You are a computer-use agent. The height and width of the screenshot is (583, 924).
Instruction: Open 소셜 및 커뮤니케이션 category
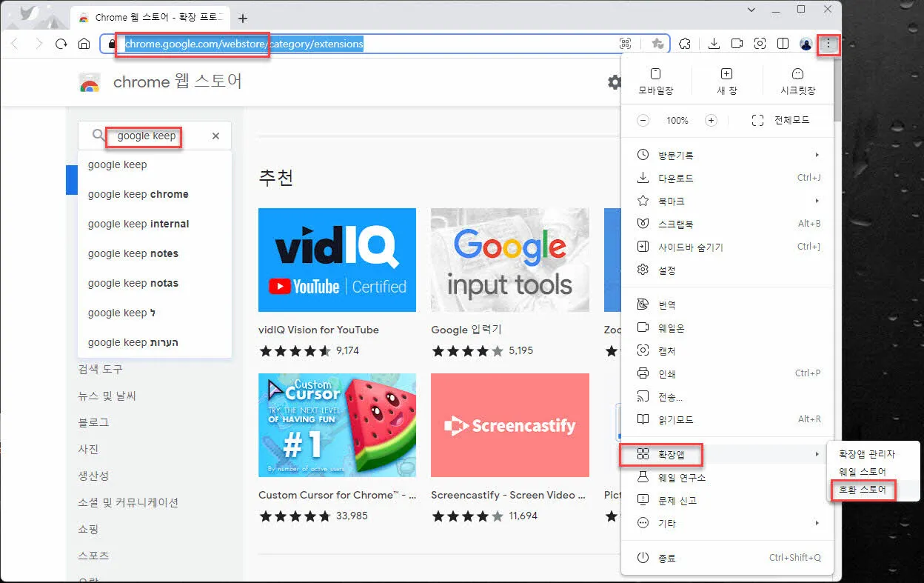tap(128, 502)
